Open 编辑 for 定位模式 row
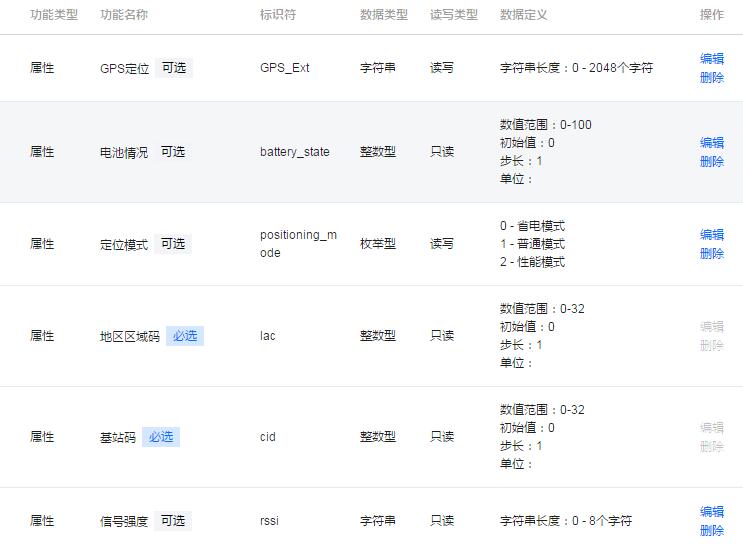The width and height of the screenshot is (743, 548). (x=712, y=235)
